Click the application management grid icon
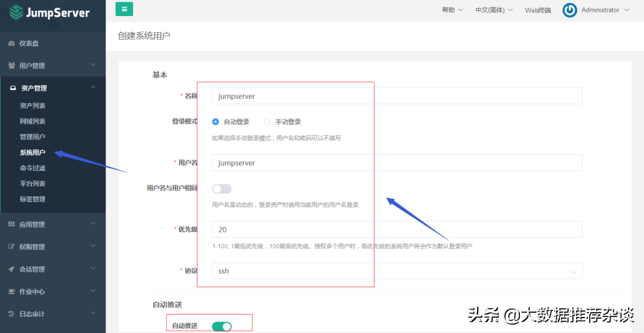Screen dimensions: 644x333 tap(11, 225)
